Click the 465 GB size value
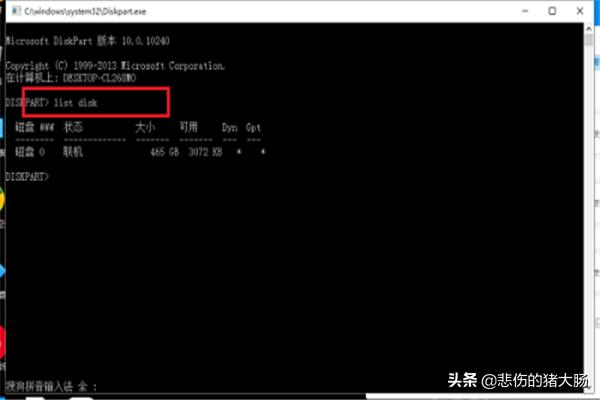Image resolution: width=600 pixels, height=400 pixels. pyautogui.click(x=165, y=152)
